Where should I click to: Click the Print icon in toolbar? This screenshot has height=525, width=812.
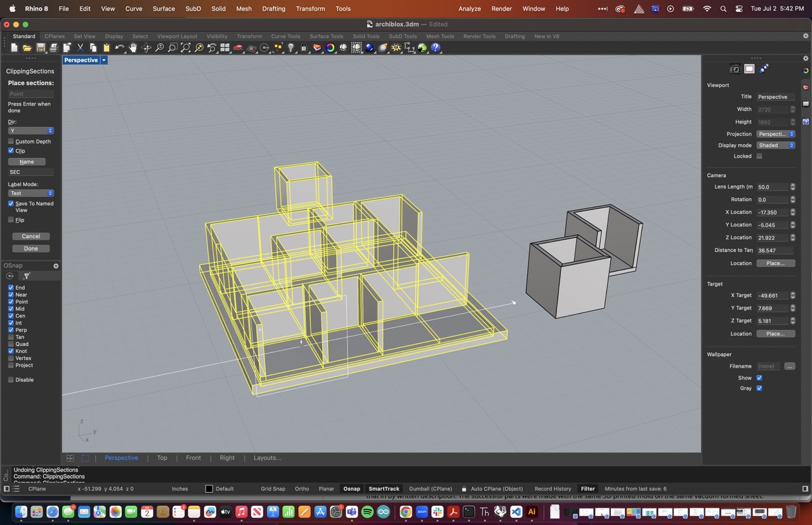pos(54,48)
